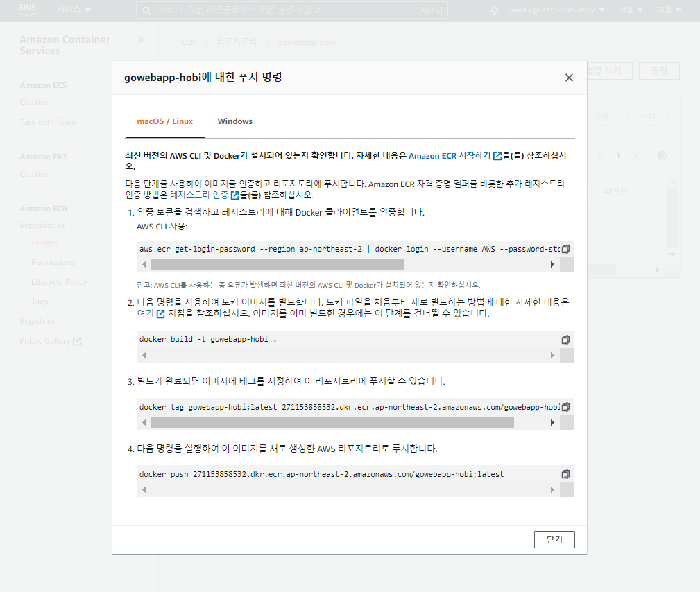Viewport: 700px width, 592px height.
Task: Select Images in sidebar
Action: point(44,243)
